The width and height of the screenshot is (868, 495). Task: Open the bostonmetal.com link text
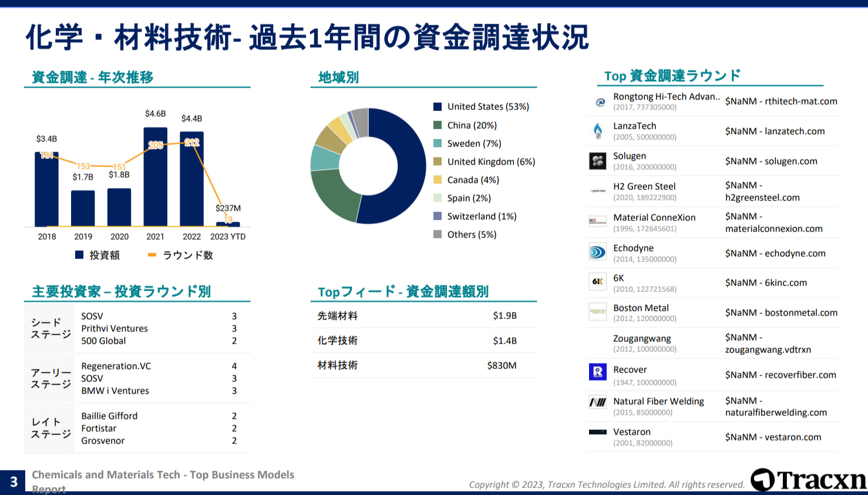point(801,312)
